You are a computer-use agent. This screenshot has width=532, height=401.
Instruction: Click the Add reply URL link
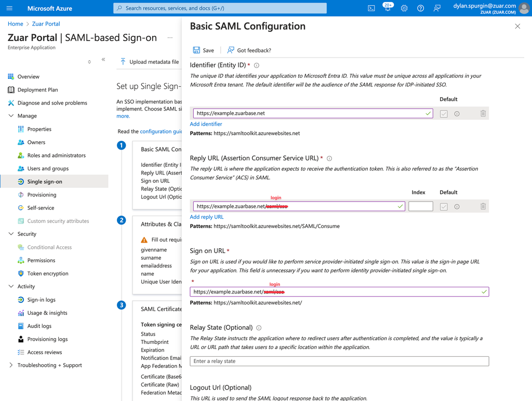coord(207,217)
